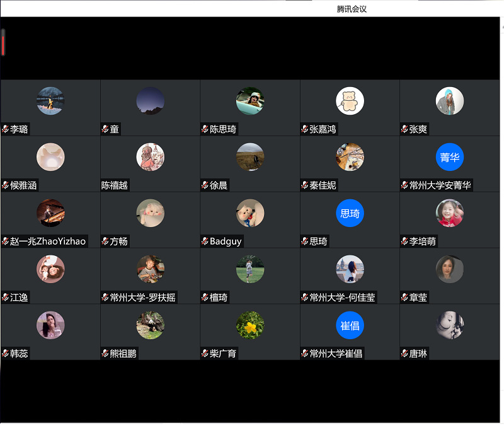Screen dimensions: 504x425
Task: Click the muted mic icon beside 檀琦
Action: point(205,298)
